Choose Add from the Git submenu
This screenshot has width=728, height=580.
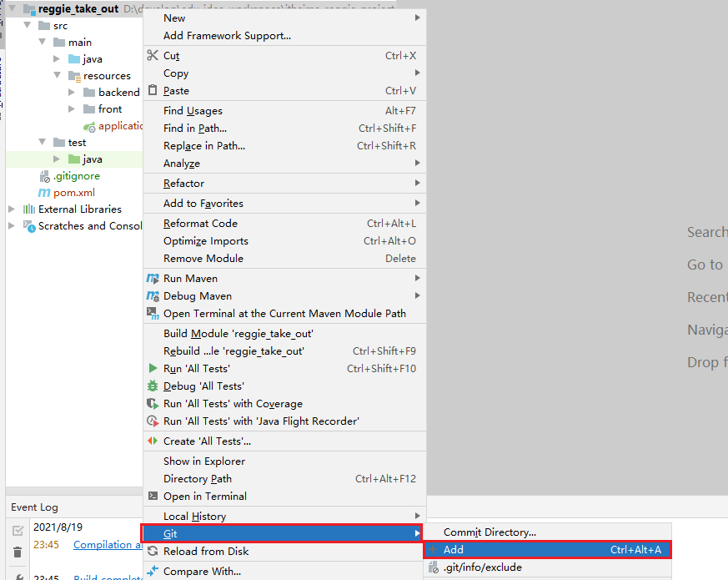pos(454,550)
